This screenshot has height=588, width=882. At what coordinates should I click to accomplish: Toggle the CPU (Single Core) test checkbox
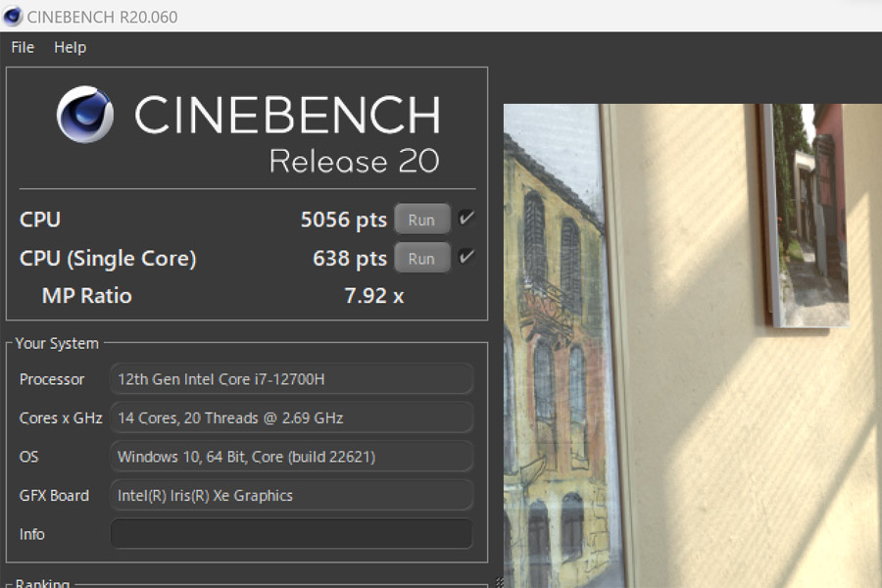465,257
